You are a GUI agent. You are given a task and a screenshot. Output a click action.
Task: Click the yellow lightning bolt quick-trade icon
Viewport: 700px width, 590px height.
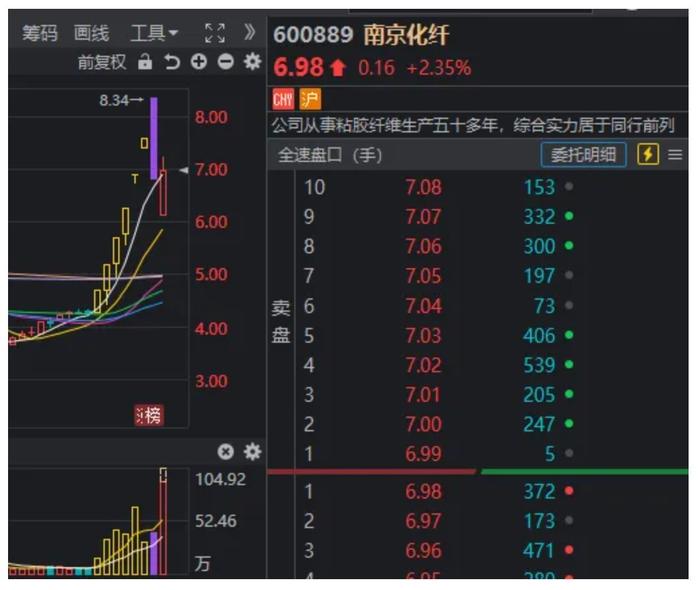click(x=648, y=155)
